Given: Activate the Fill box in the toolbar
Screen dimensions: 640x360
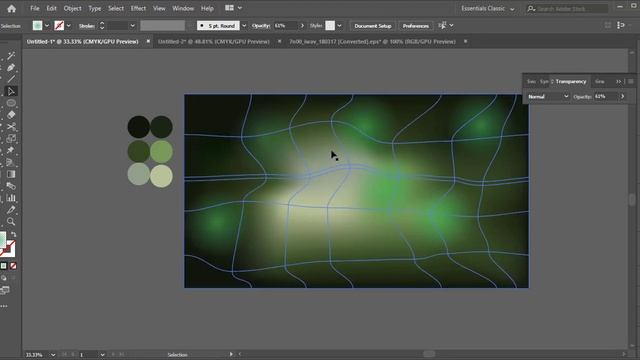Looking at the screenshot, I should click(x=2, y=240).
